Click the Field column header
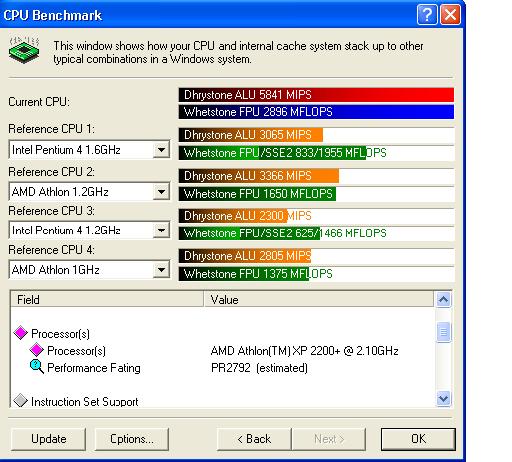The height and width of the screenshot is (462, 512). pyautogui.click(x=107, y=299)
